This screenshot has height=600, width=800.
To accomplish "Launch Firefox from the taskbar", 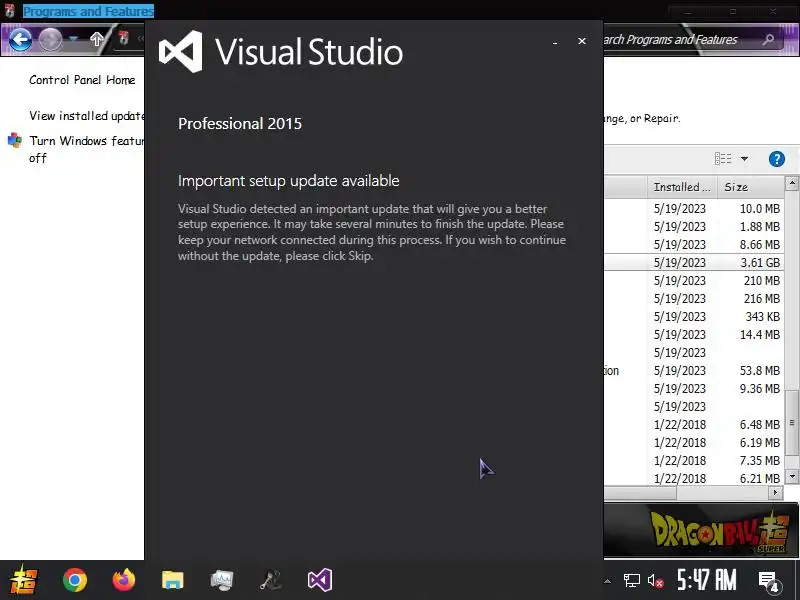I will pos(124,580).
